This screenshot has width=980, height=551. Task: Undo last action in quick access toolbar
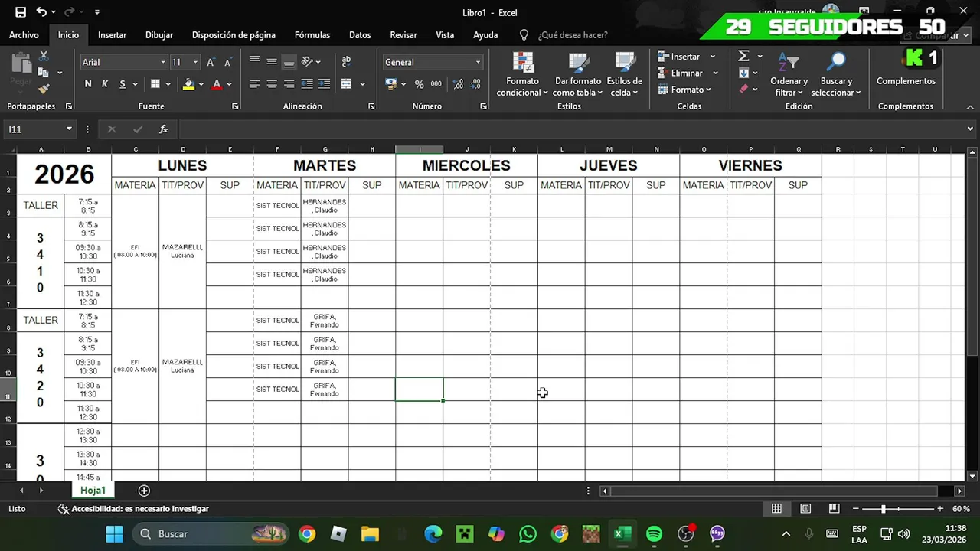tap(41, 12)
